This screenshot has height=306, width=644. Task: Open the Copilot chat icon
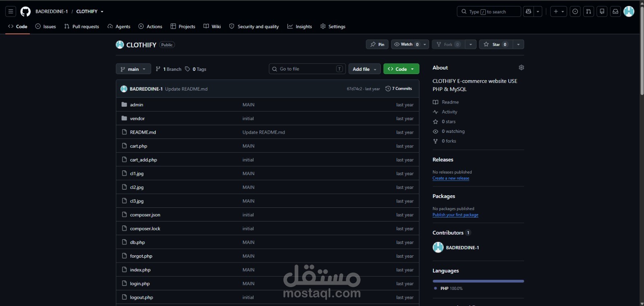tap(528, 12)
